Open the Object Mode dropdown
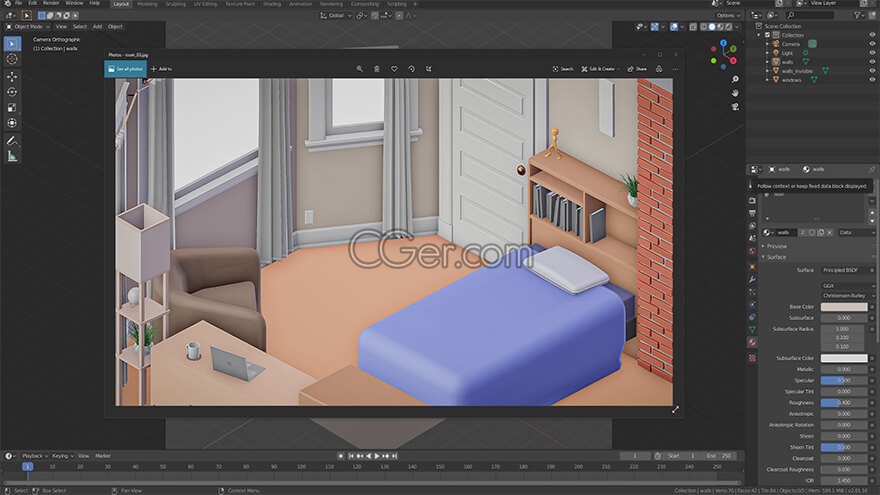 click(28, 26)
